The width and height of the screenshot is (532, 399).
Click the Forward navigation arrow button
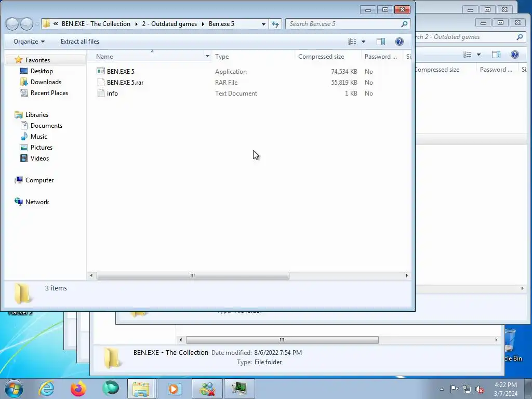[26, 24]
